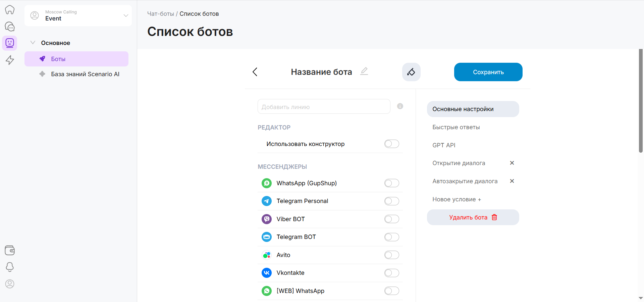
Task: Open the wallet icon in sidebar
Action: [x=10, y=250]
